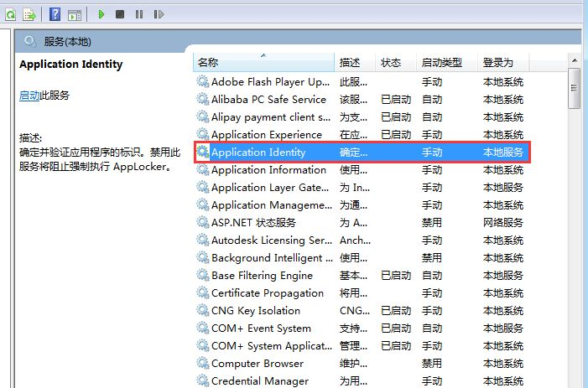
Task: Click the Show/Hide Action Pane icon
Action: (x=75, y=14)
